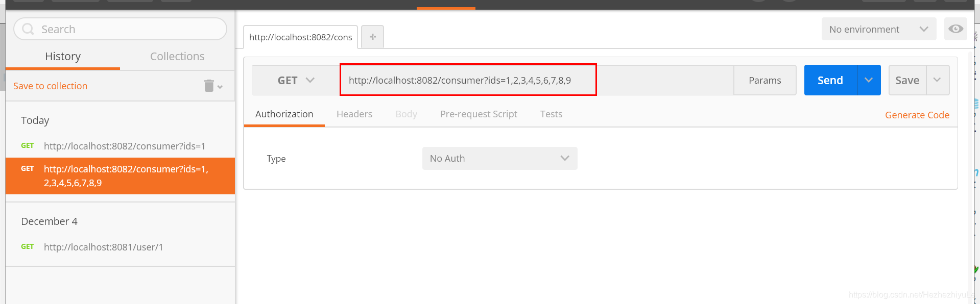The height and width of the screenshot is (304, 980).
Task: Open the Pre-request Script tab
Action: click(x=479, y=114)
